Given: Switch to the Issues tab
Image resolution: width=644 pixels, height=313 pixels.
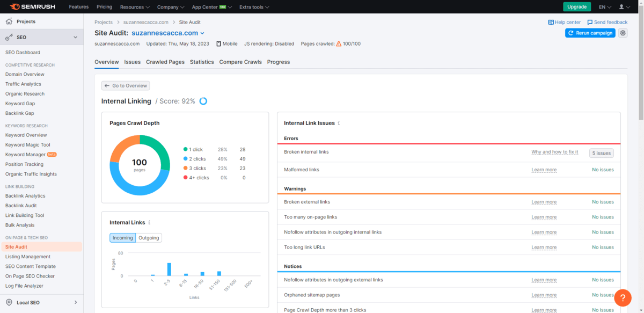Looking at the screenshot, I should 133,62.
